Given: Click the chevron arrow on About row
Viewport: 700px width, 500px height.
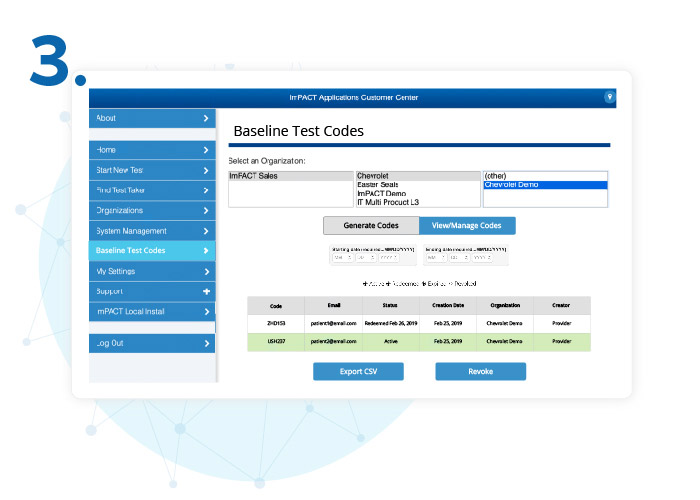Looking at the screenshot, I should click(206, 118).
